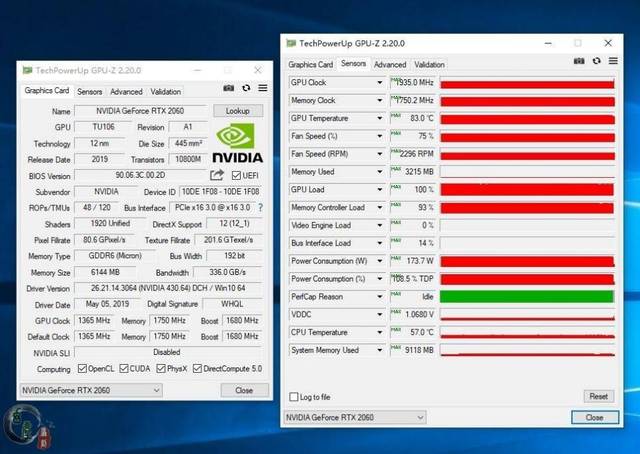Image resolution: width=640 pixels, height=454 pixels.
Task: Open the CPU Temperature dropdown
Action: point(380,332)
